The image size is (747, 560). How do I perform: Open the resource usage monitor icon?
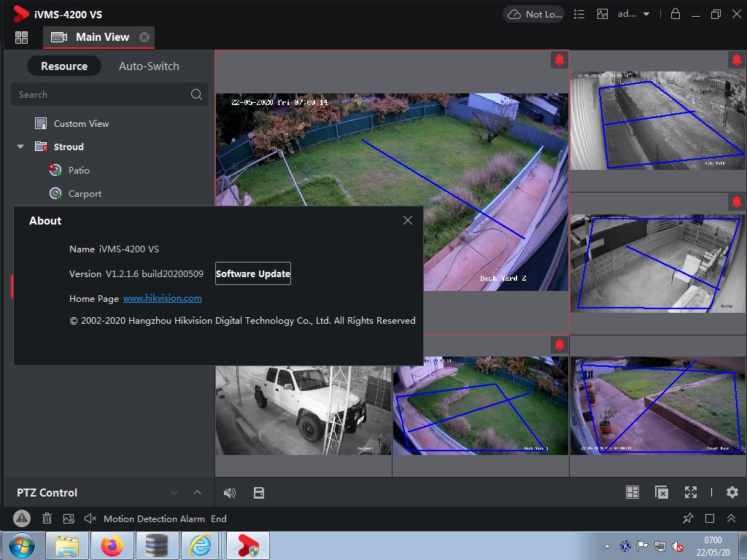pos(603,15)
